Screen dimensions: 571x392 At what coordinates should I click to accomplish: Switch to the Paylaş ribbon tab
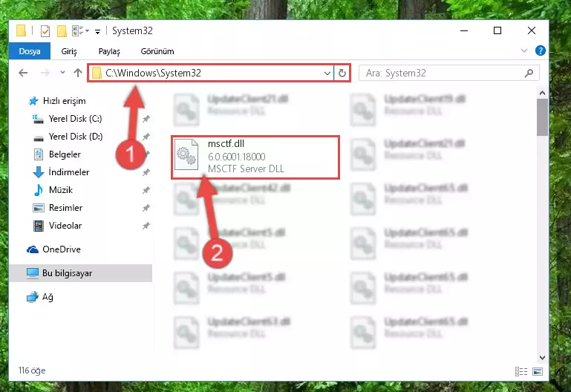[x=109, y=51]
